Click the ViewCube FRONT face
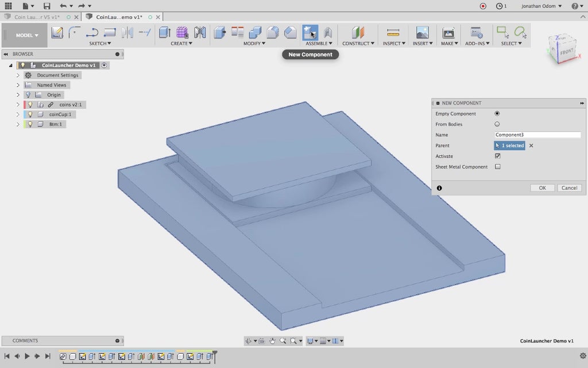Image resolution: width=588 pixels, height=368 pixels. click(566, 52)
